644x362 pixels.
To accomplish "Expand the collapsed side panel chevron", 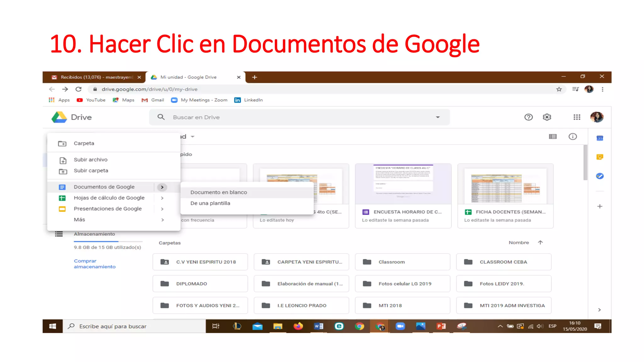I will pyautogui.click(x=599, y=310).
